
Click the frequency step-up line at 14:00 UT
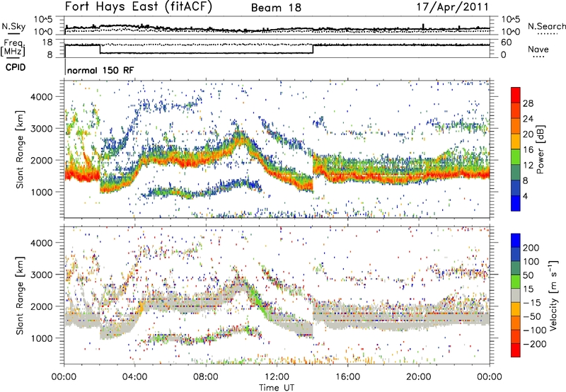click(313, 49)
